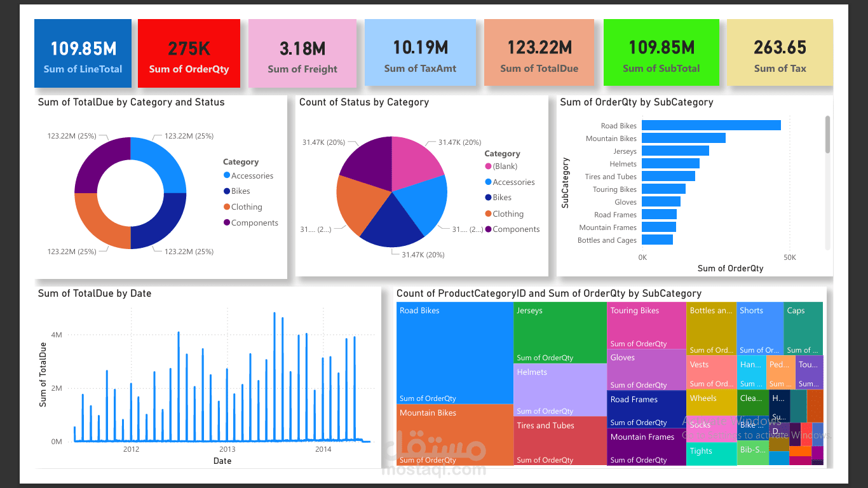Select the Road Bikes bar in bar chart

711,126
